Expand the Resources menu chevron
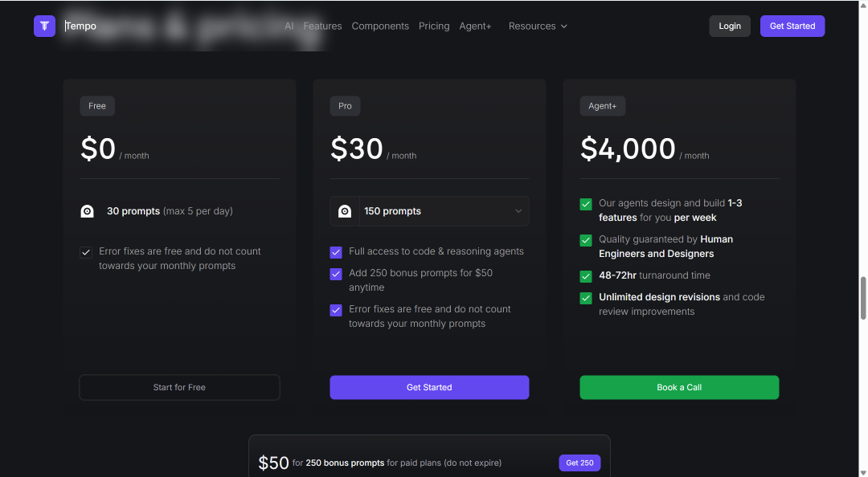 [x=564, y=26]
